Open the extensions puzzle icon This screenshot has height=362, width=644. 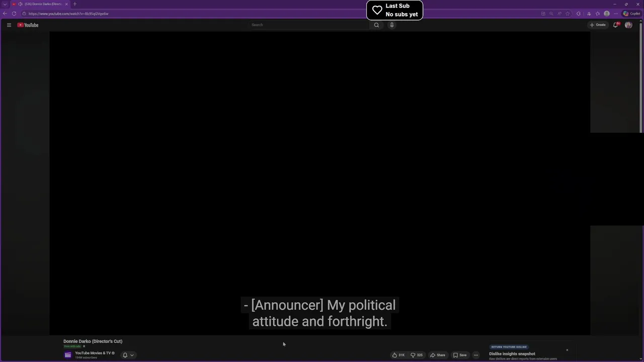(x=579, y=14)
